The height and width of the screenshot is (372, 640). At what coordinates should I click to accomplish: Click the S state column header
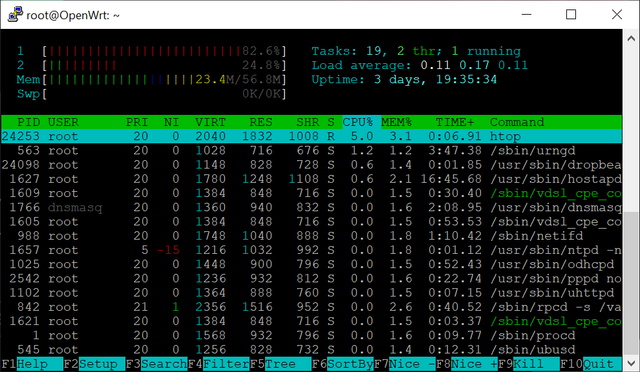point(331,122)
